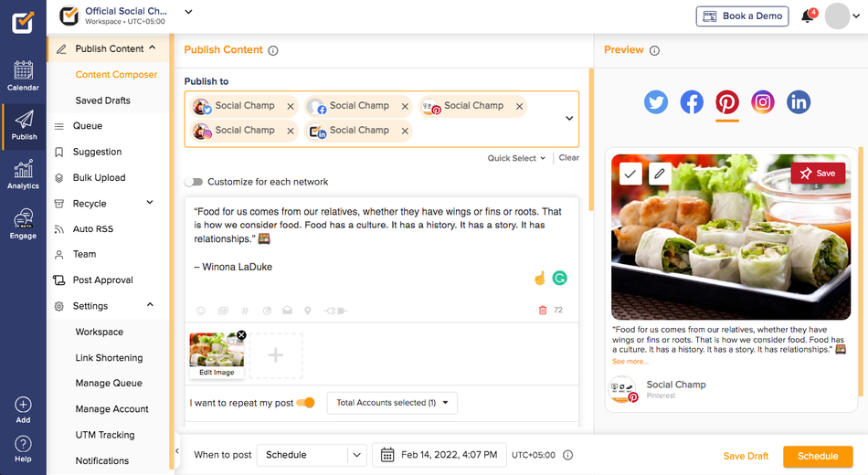Switch preview to LinkedIn icon
The height and width of the screenshot is (475, 868).
[x=799, y=102]
